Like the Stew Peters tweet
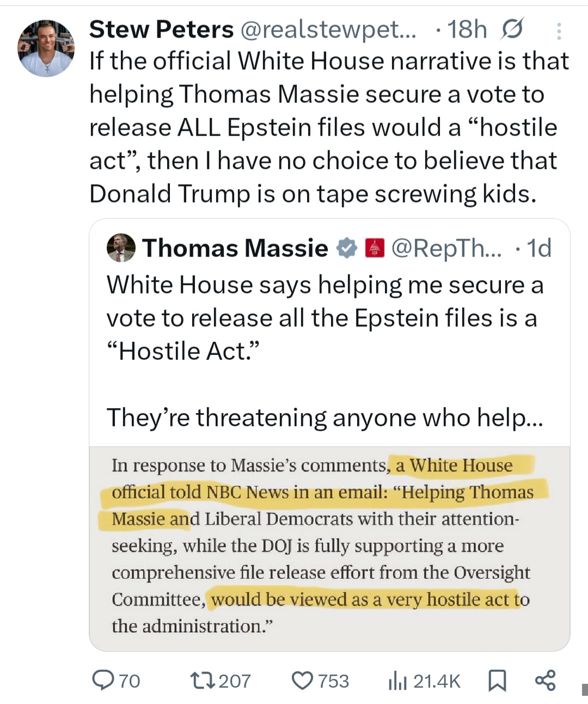 pyautogui.click(x=302, y=680)
